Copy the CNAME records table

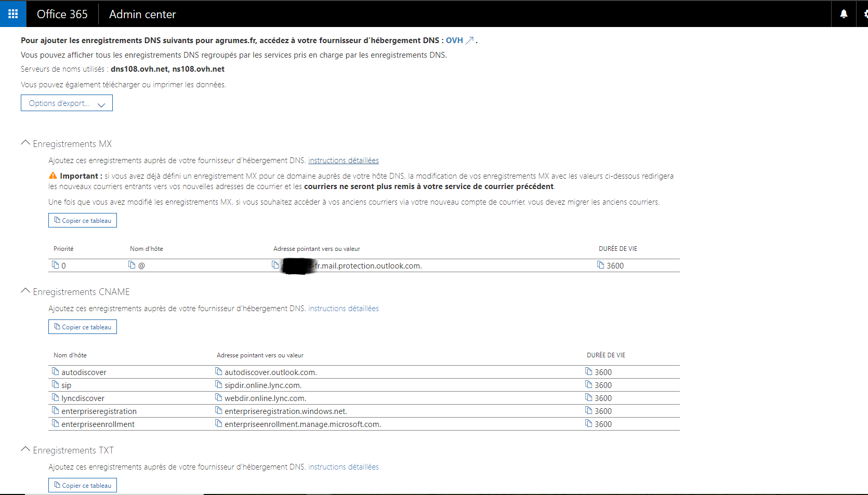[x=83, y=327]
